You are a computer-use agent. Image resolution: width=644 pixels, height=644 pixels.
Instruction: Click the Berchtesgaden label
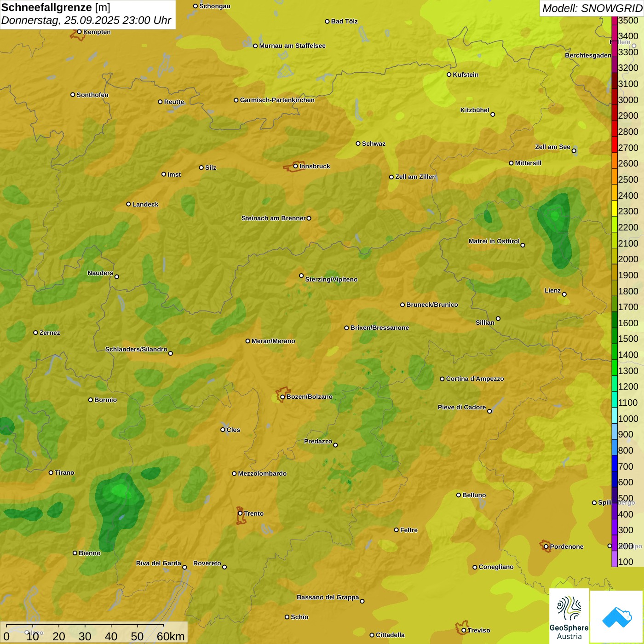point(588,55)
